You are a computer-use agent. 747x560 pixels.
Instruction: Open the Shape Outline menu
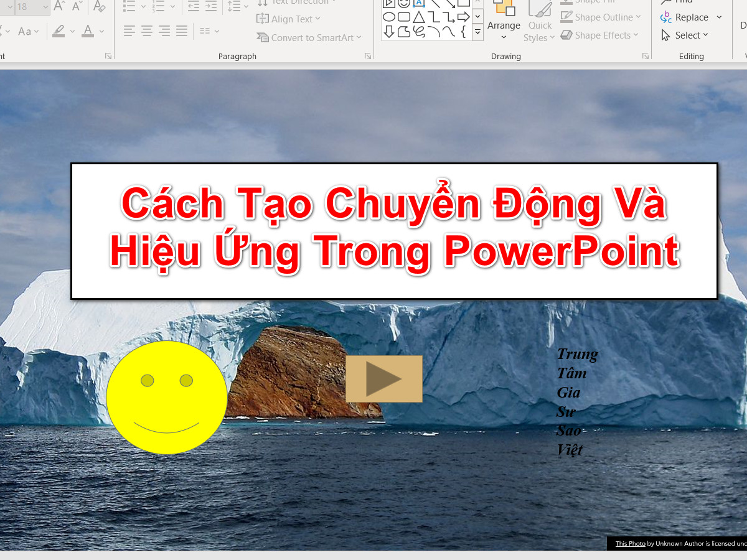[601, 17]
